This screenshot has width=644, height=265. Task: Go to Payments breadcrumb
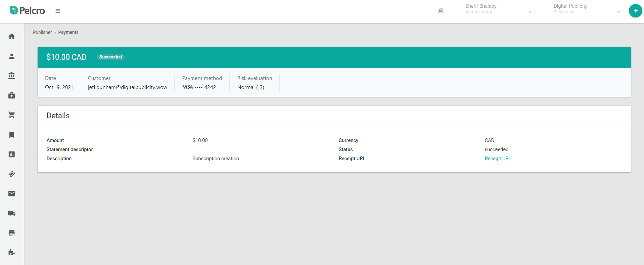tap(68, 32)
